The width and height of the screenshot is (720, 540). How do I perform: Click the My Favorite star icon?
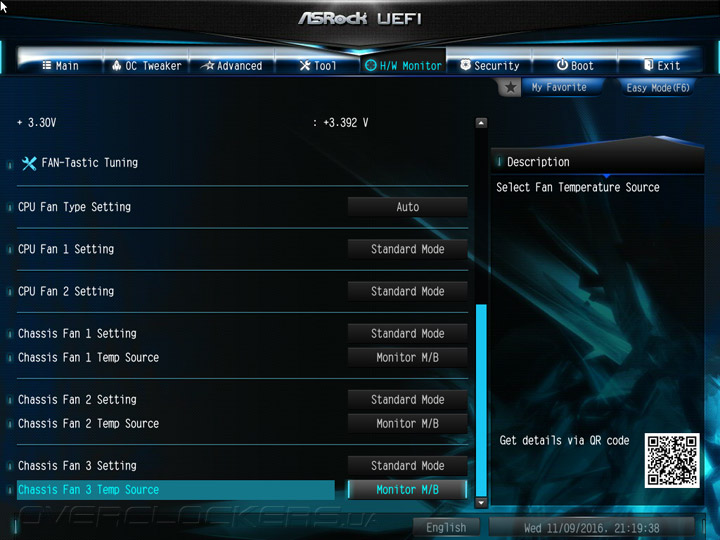pos(510,87)
